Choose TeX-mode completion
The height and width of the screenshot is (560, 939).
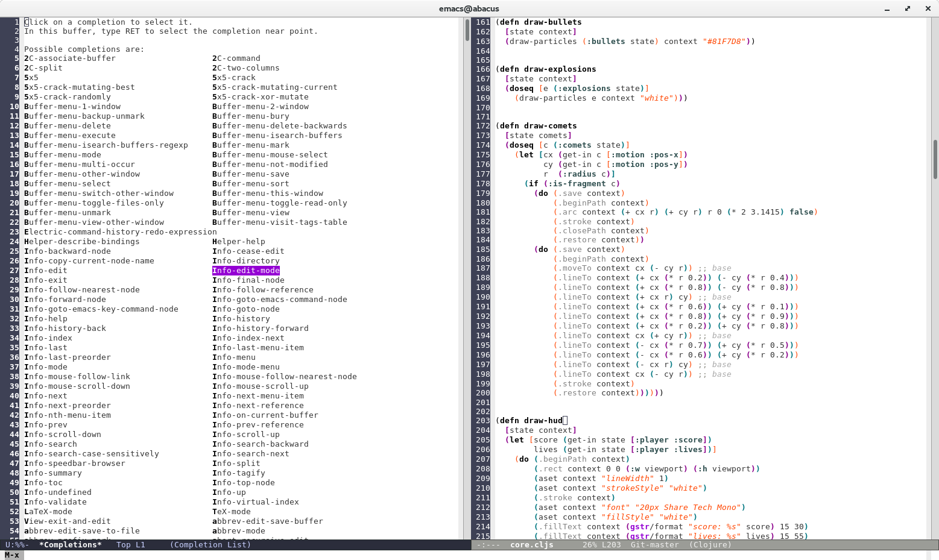pos(232,512)
